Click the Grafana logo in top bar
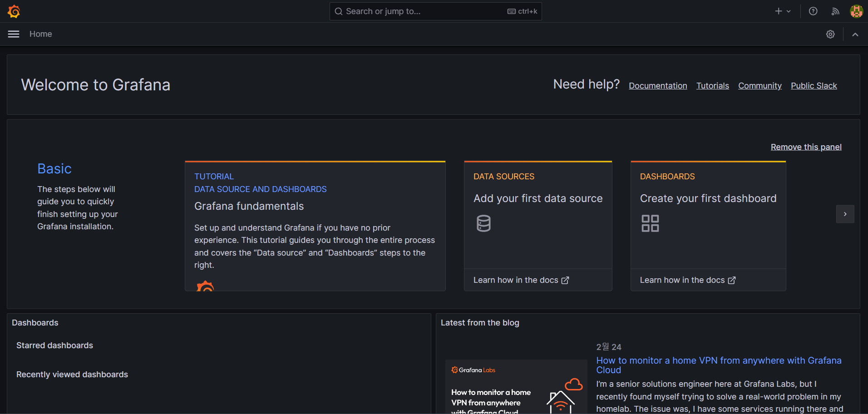The width and height of the screenshot is (868, 414). pyautogui.click(x=14, y=11)
